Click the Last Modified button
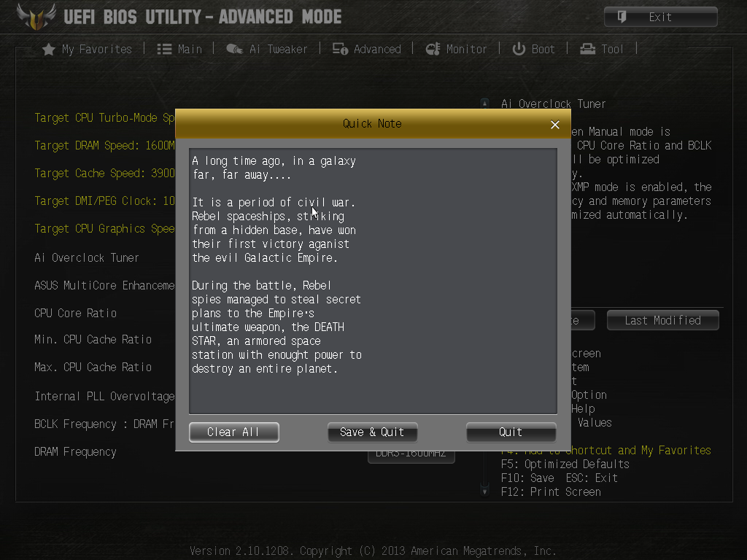This screenshot has height=560, width=747. click(663, 321)
